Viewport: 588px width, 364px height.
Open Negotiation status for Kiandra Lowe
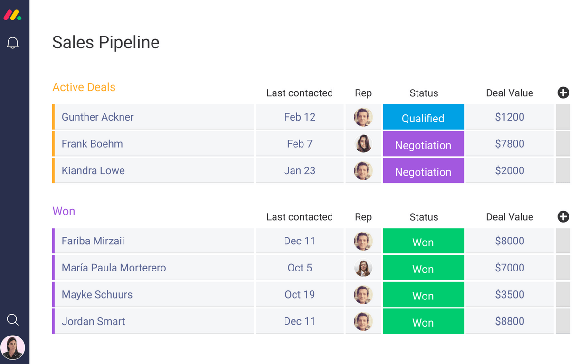[x=423, y=171]
